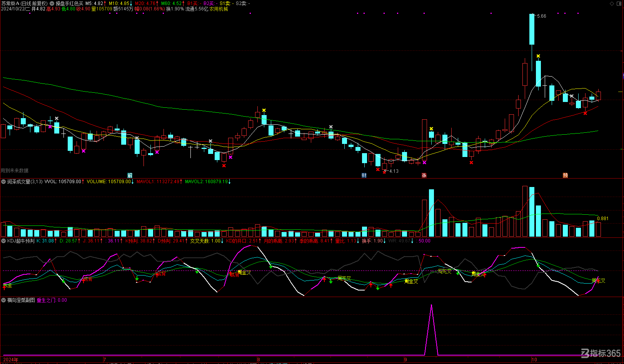The image size is (624, 364).
Task: Toggle the side panel icon at top right
Action: pos(619,3)
